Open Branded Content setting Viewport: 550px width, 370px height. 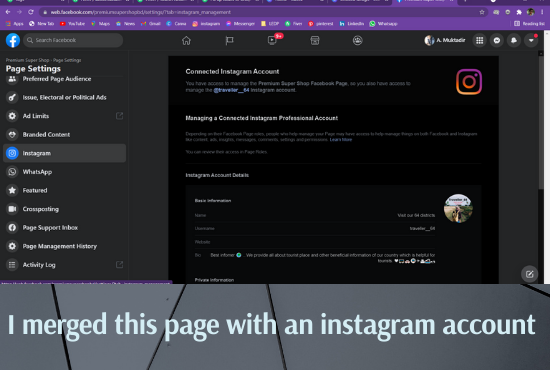tap(65, 134)
